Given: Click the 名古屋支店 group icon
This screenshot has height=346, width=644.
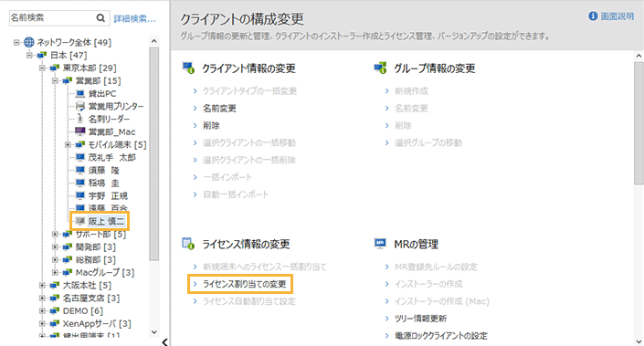Looking at the screenshot, I should (54, 298).
